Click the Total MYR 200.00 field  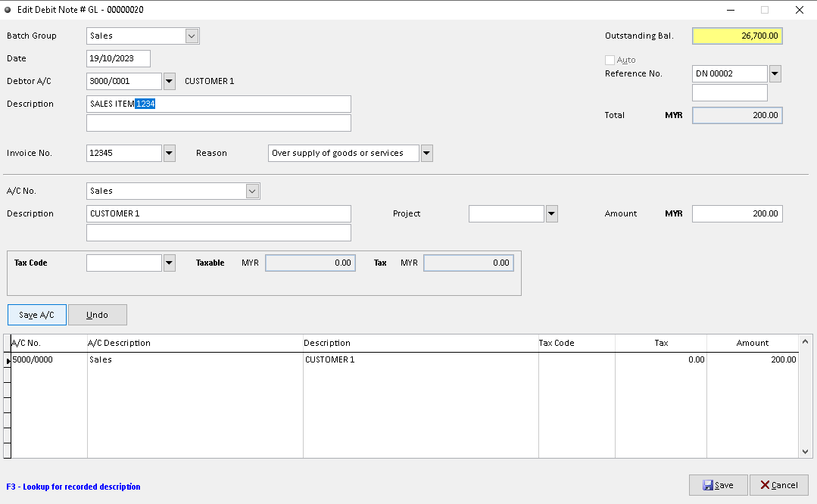point(737,115)
